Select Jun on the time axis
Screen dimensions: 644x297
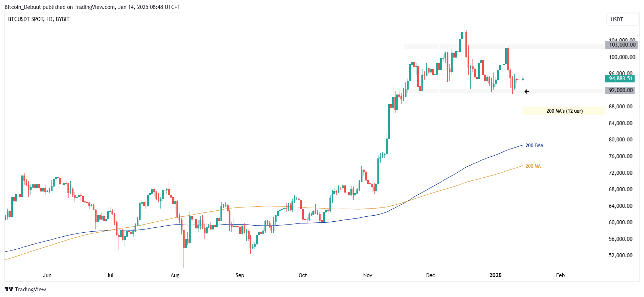coord(47,275)
